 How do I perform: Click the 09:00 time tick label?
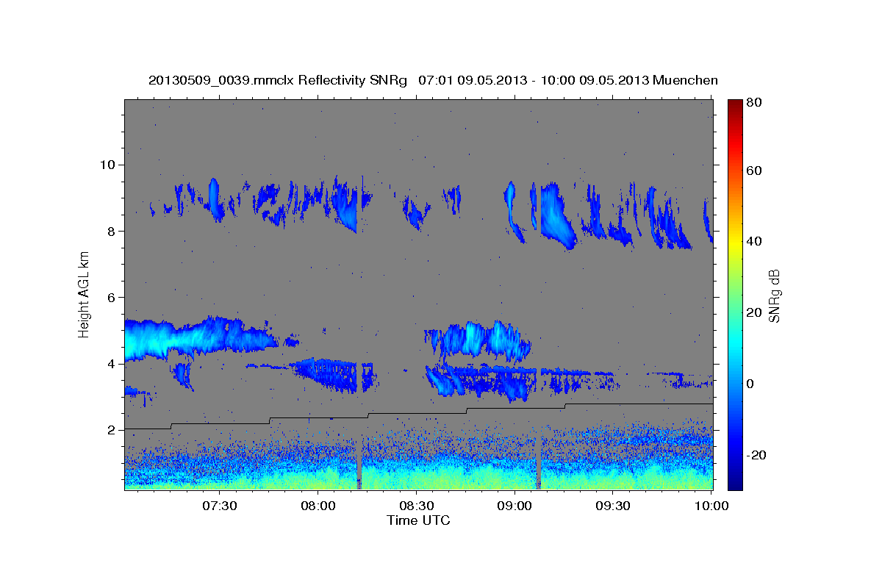(x=515, y=506)
